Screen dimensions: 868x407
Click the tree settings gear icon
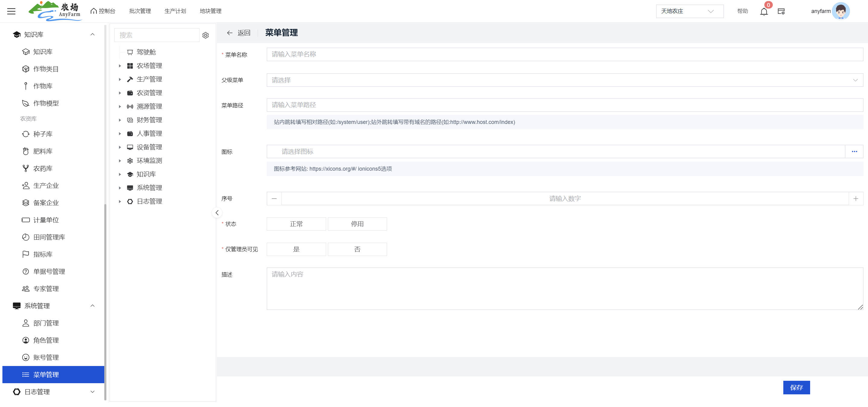[x=206, y=35]
